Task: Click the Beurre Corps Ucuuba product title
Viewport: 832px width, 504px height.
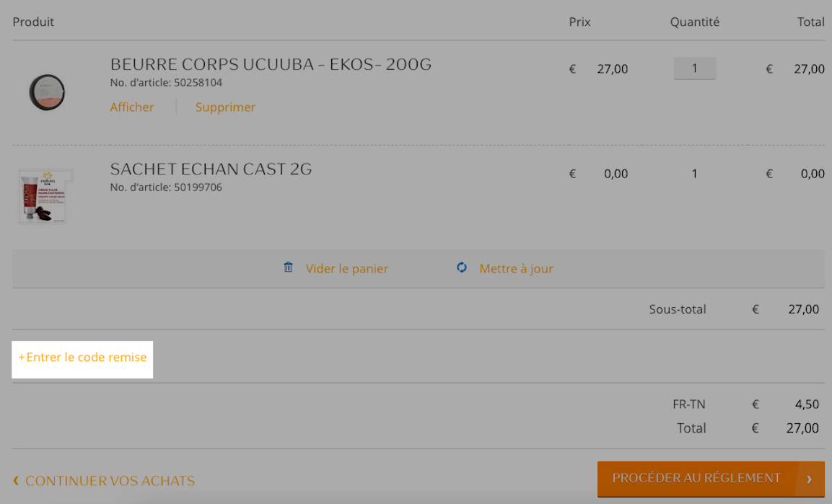Action: coord(271,64)
